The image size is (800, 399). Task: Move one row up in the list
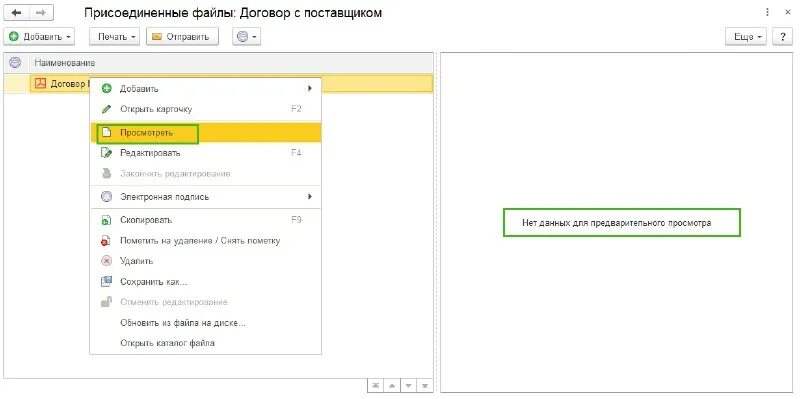tap(392, 386)
